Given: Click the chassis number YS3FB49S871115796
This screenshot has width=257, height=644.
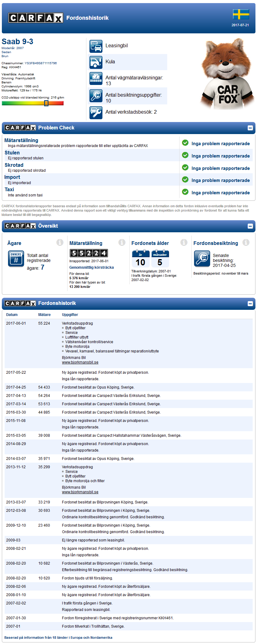Looking at the screenshot, I should tap(41, 63).
